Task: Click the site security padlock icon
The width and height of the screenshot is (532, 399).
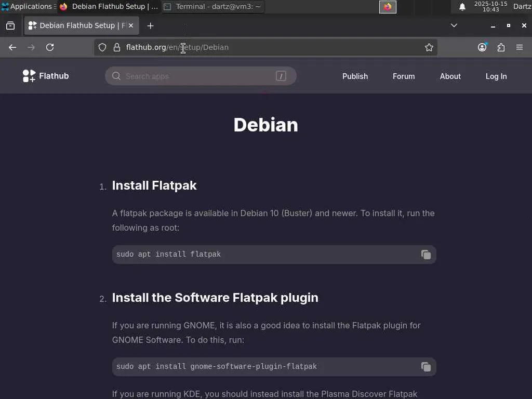Action: [117, 47]
